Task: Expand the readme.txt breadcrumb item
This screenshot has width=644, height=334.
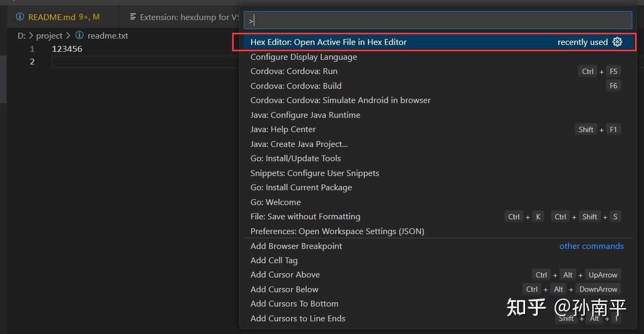Action: [x=107, y=35]
